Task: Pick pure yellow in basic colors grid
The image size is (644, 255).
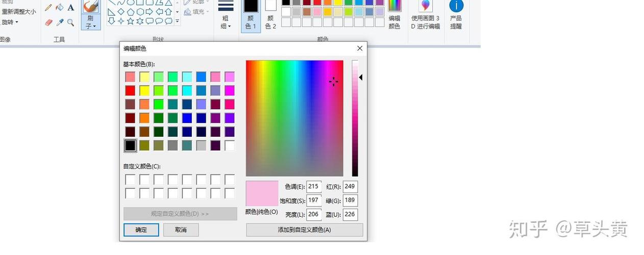Action: [x=144, y=91]
